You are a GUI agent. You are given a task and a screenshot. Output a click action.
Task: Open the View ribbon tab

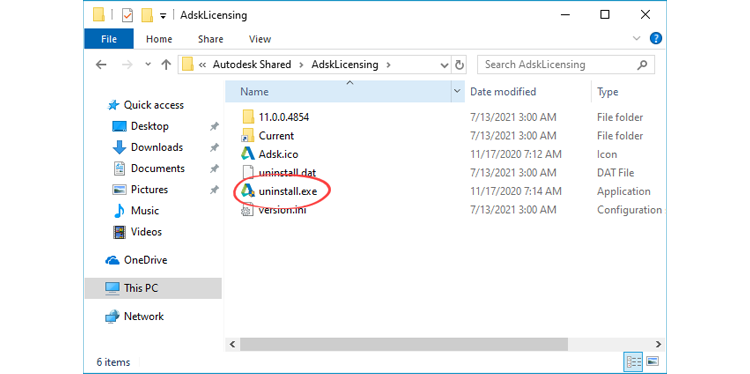tap(260, 39)
